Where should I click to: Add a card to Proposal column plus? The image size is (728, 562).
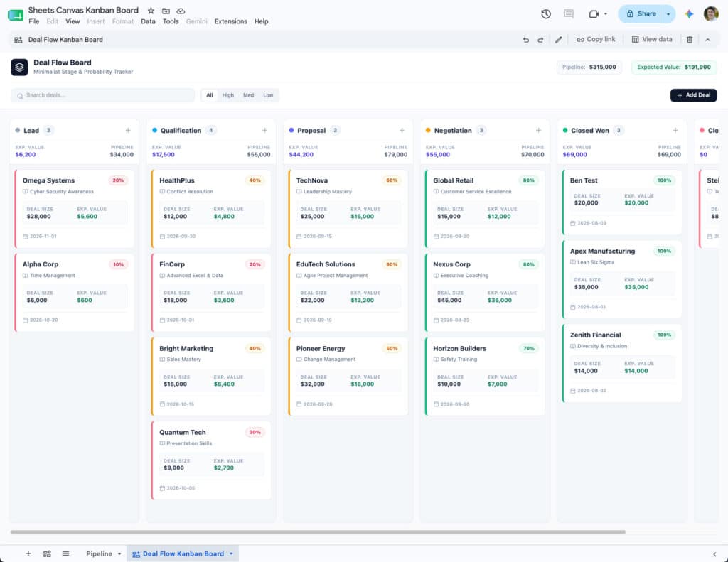coord(402,131)
